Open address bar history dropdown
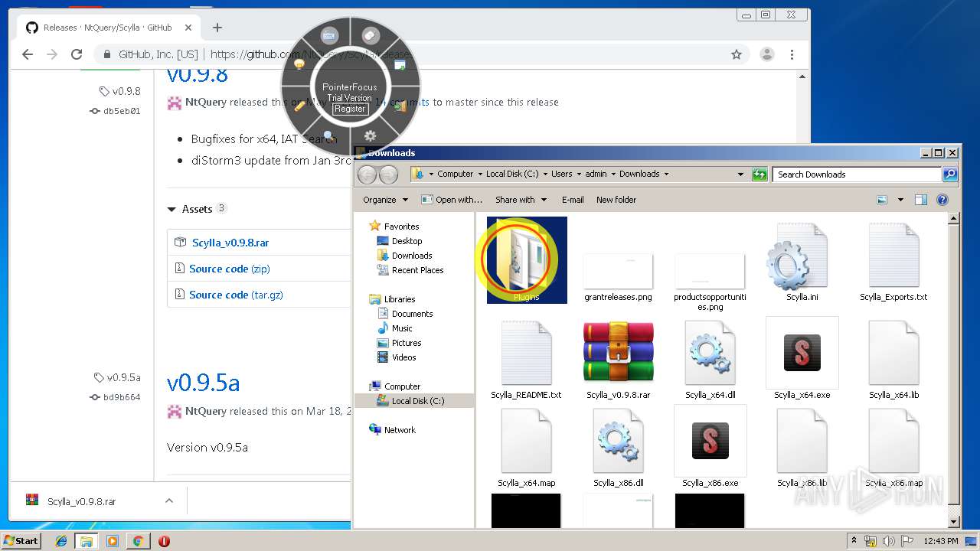Image resolution: width=980 pixels, height=551 pixels. click(740, 174)
